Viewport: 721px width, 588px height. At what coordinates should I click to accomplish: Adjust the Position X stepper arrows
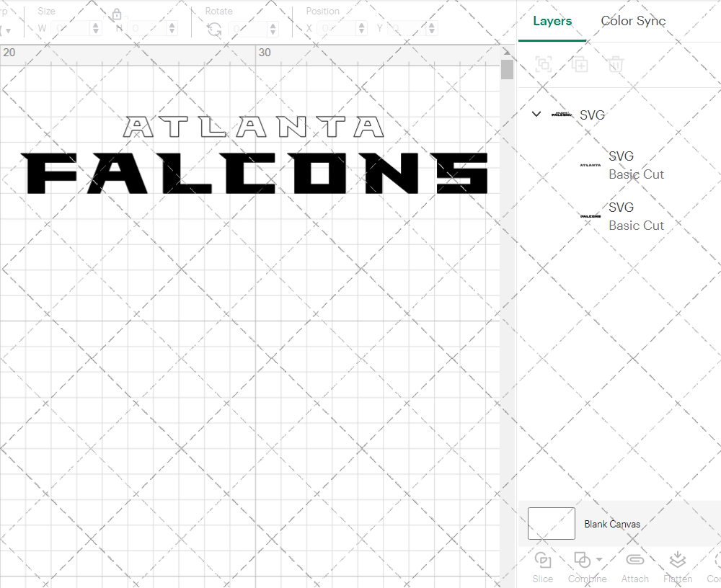tap(361, 29)
